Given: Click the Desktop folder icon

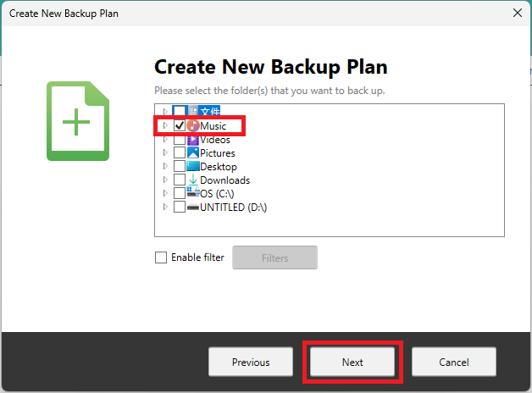Looking at the screenshot, I should tap(193, 167).
